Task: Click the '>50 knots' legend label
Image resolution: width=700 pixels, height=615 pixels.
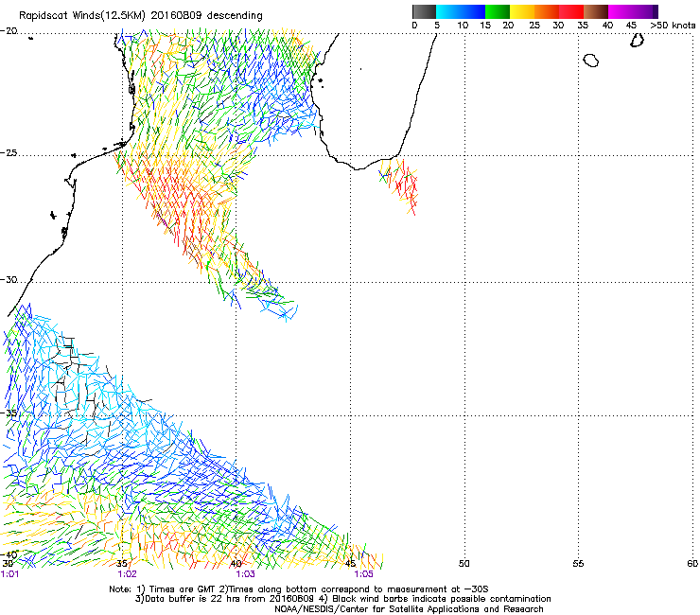Action: coord(673,26)
